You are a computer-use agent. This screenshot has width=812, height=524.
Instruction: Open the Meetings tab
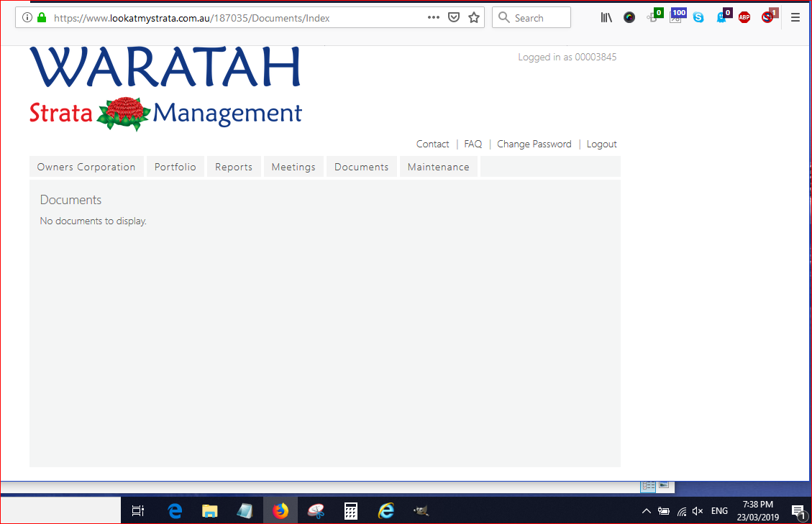(x=293, y=167)
